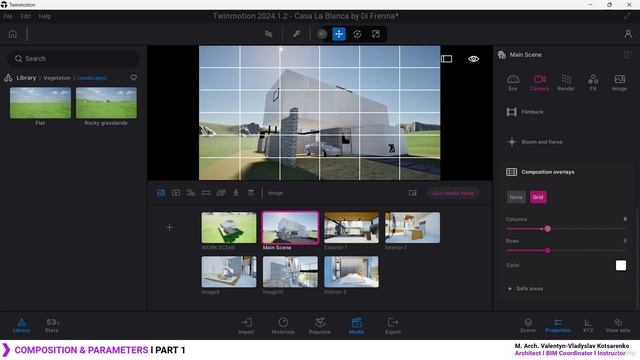Open the user account icon
This screenshot has width=640, height=360.
[628, 34]
